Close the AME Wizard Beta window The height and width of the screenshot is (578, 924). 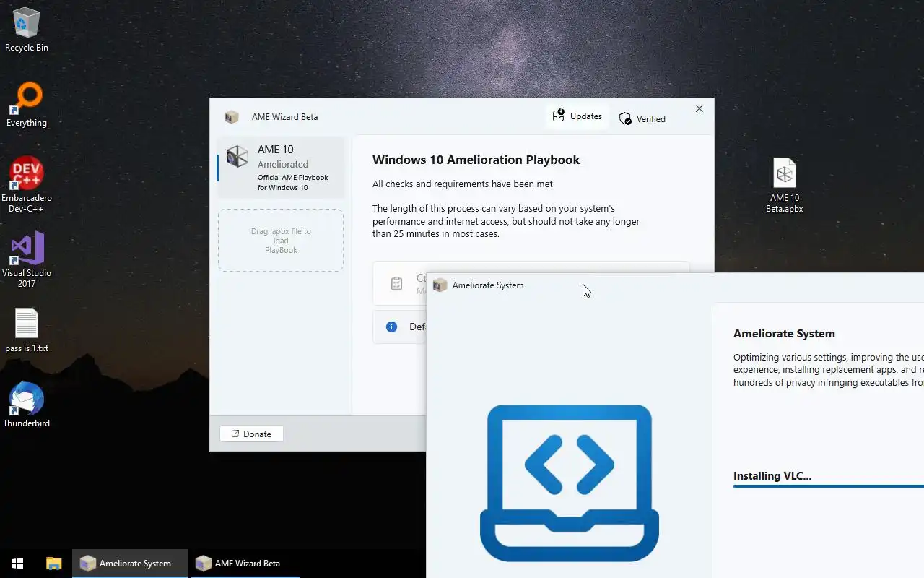699,108
